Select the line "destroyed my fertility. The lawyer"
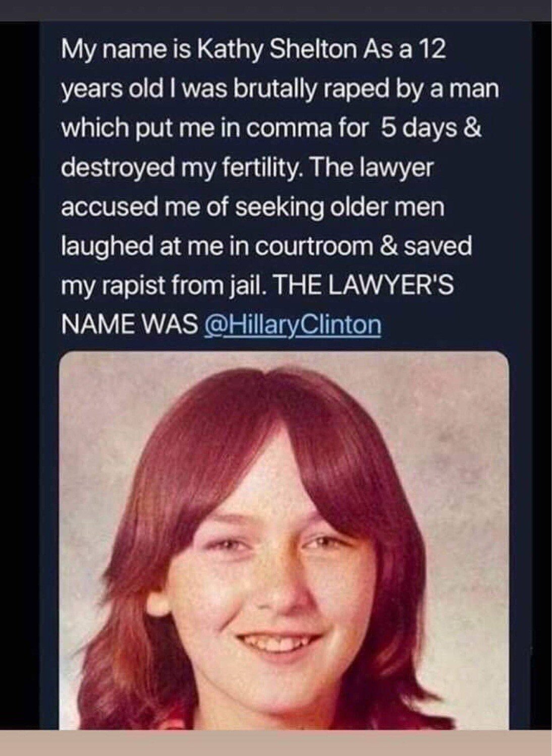Image resolution: width=552 pixels, height=756 pixels. 247,169
